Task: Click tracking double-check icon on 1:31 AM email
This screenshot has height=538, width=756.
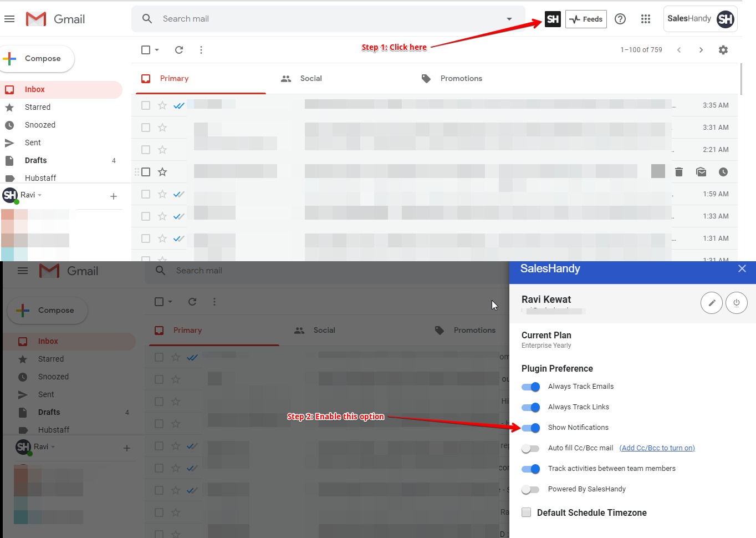Action: (x=179, y=238)
